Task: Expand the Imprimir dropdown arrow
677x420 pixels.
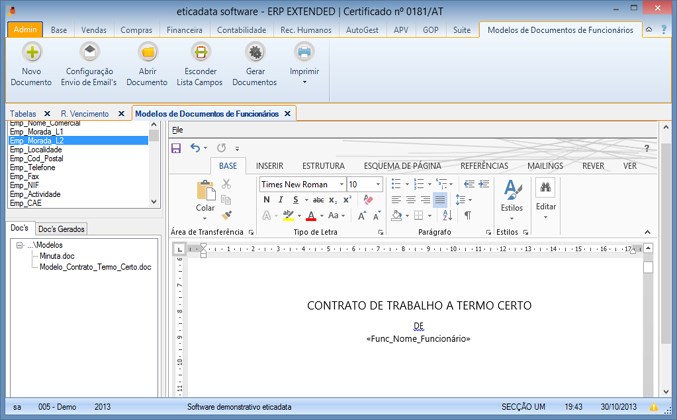Action: point(304,82)
